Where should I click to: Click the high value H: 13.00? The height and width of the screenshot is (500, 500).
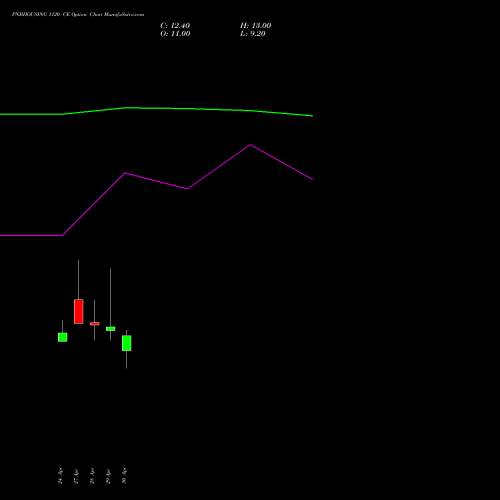pos(255,26)
